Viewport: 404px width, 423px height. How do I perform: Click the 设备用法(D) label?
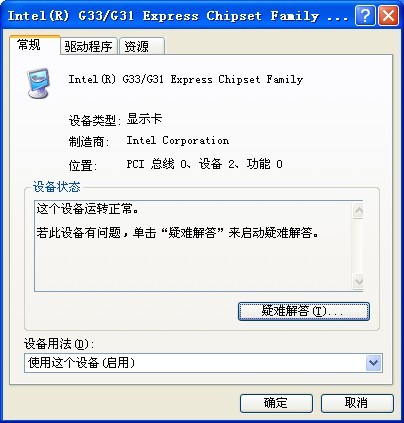[x=59, y=344]
